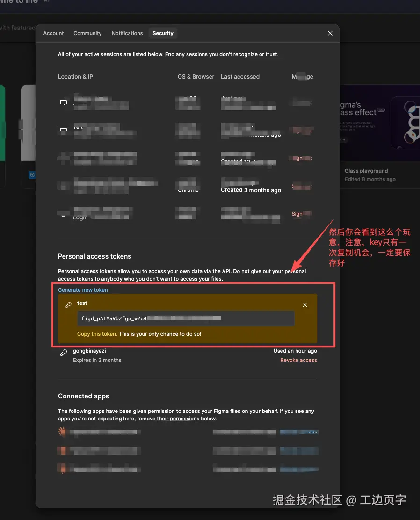Click Generate new token link
Screen dimensions: 420x520
(x=83, y=290)
